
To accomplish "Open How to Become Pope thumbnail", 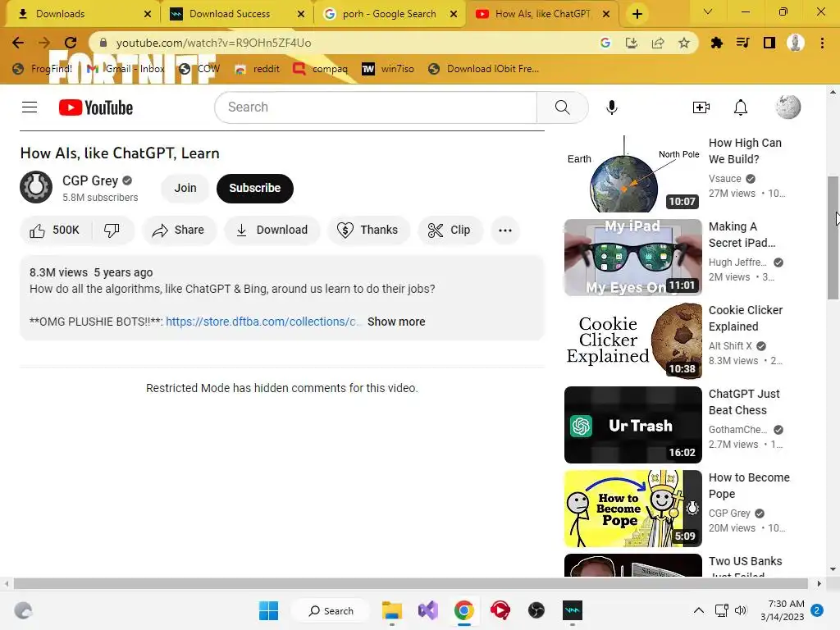I will pos(632,508).
